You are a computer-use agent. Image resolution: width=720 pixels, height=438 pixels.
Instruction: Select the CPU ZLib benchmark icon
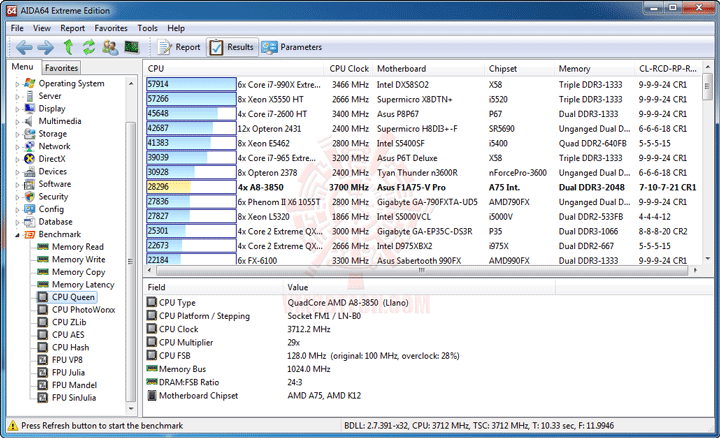(43, 322)
